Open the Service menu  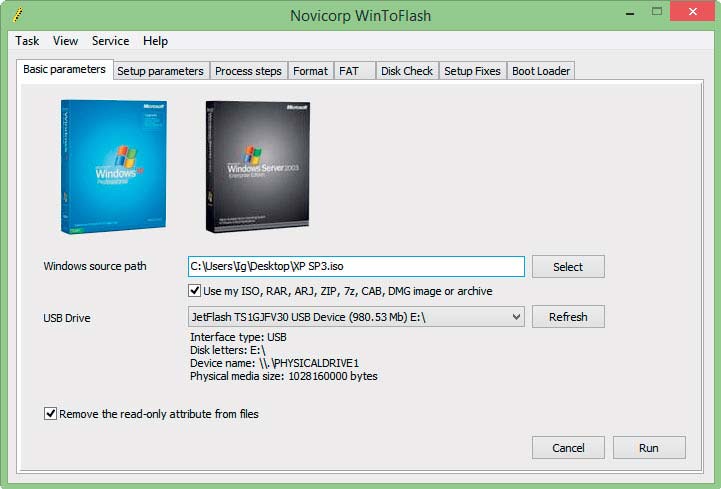pos(110,41)
